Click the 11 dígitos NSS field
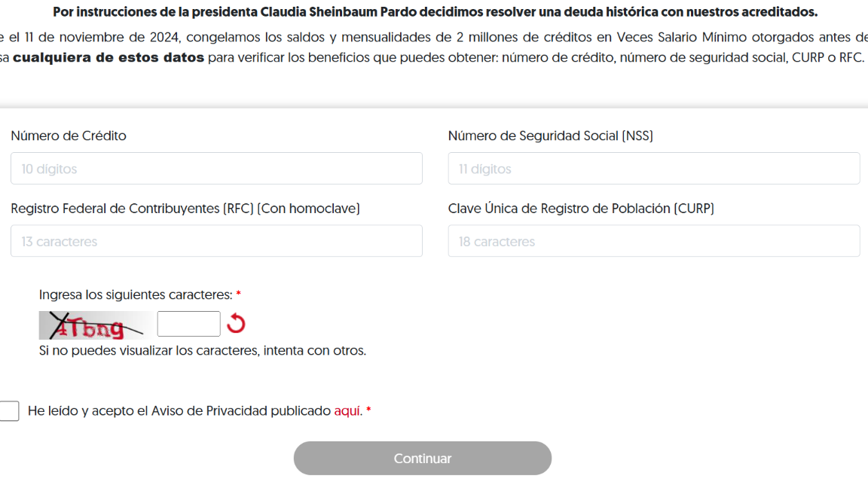 [653, 168]
